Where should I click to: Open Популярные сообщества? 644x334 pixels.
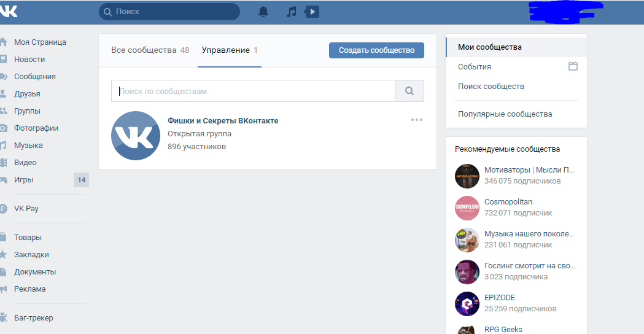point(505,114)
